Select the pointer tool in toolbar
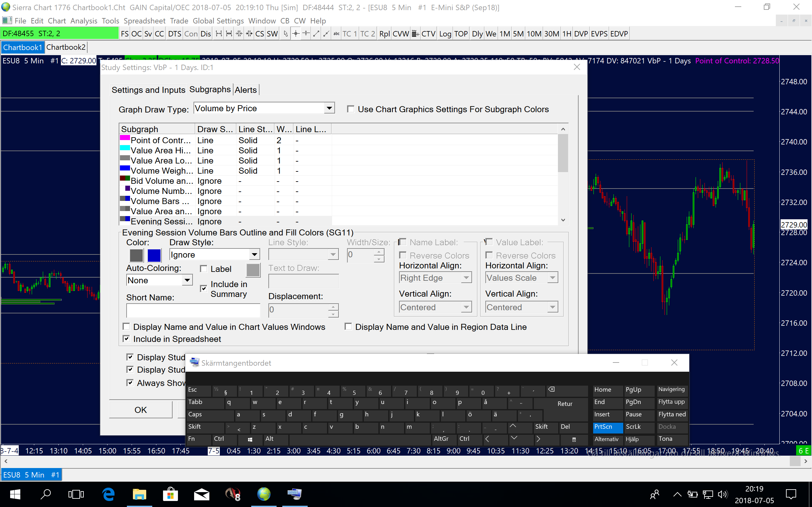The width and height of the screenshot is (812, 507). [x=285, y=34]
